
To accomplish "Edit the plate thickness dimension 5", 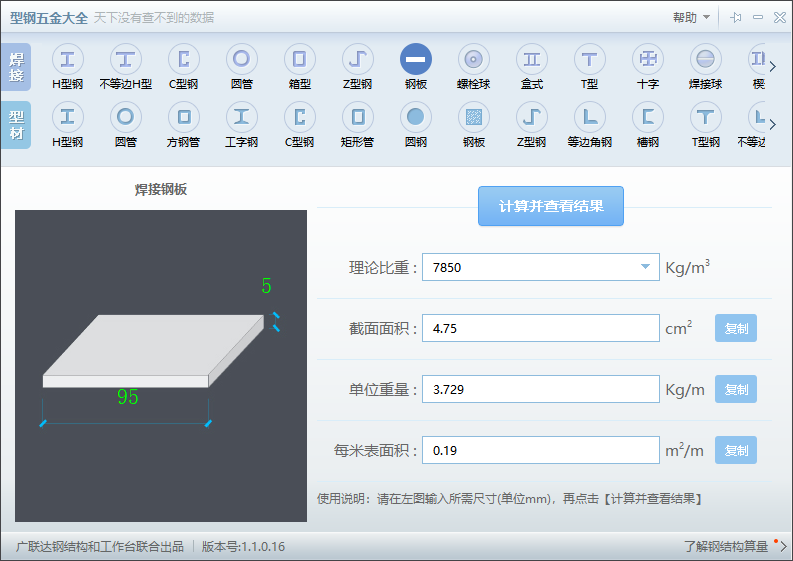I will 266,286.
